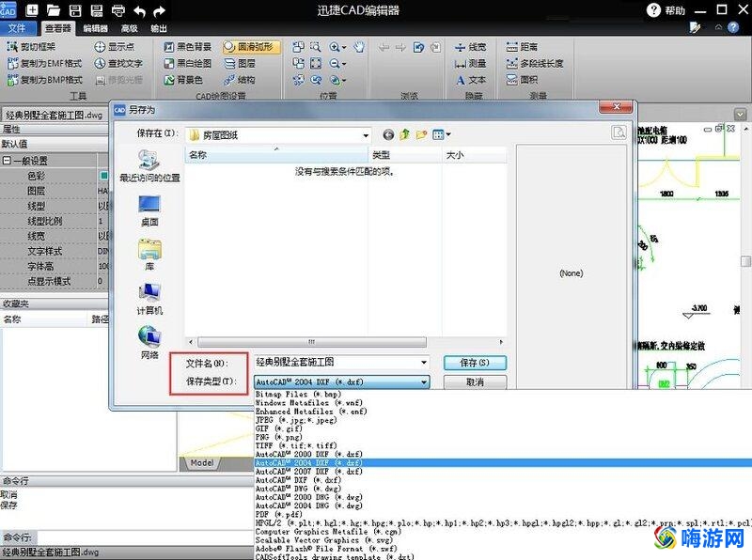Go to 网络 location
Image resolution: width=752 pixels, height=560 pixels.
[x=149, y=342]
